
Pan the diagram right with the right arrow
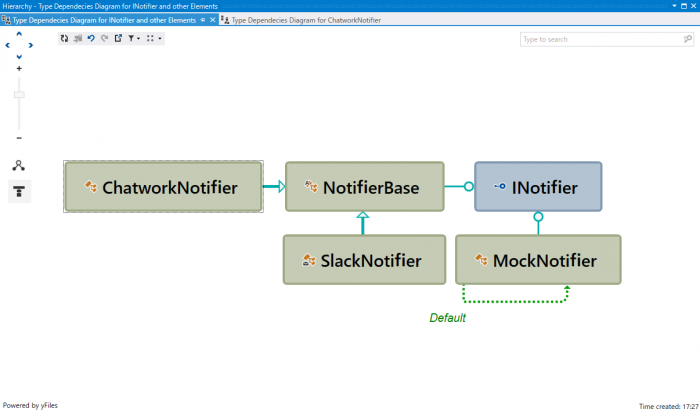click(30, 45)
